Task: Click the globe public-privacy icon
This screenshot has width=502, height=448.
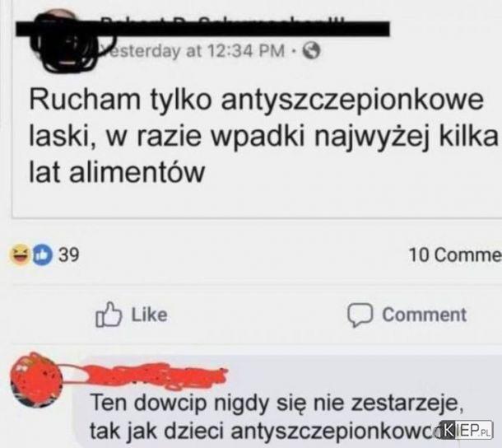Action: (x=311, y=51)
